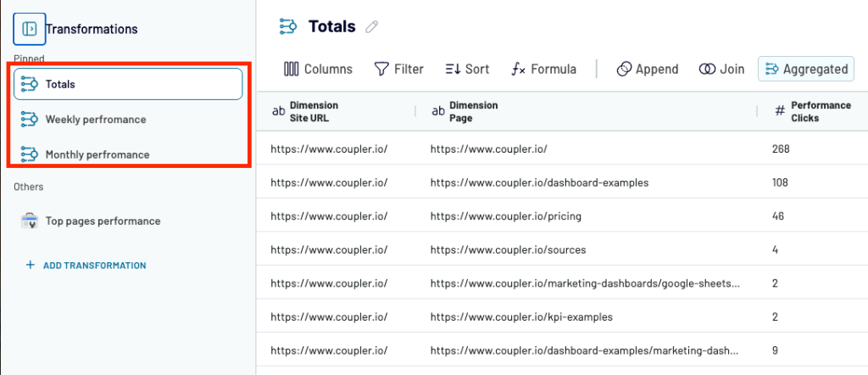Click the Pinned section label
This screenshot has height=375, width=868.
click(x=29, y=59)
